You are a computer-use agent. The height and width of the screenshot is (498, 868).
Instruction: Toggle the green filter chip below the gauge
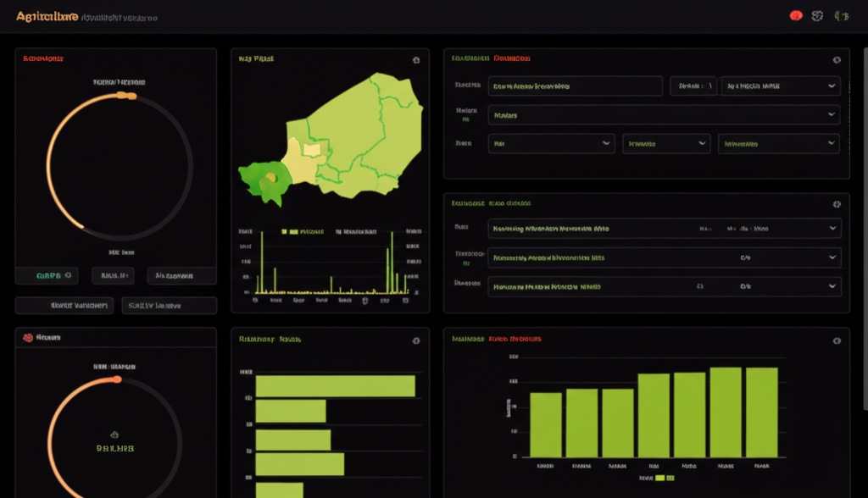[47, 275]
